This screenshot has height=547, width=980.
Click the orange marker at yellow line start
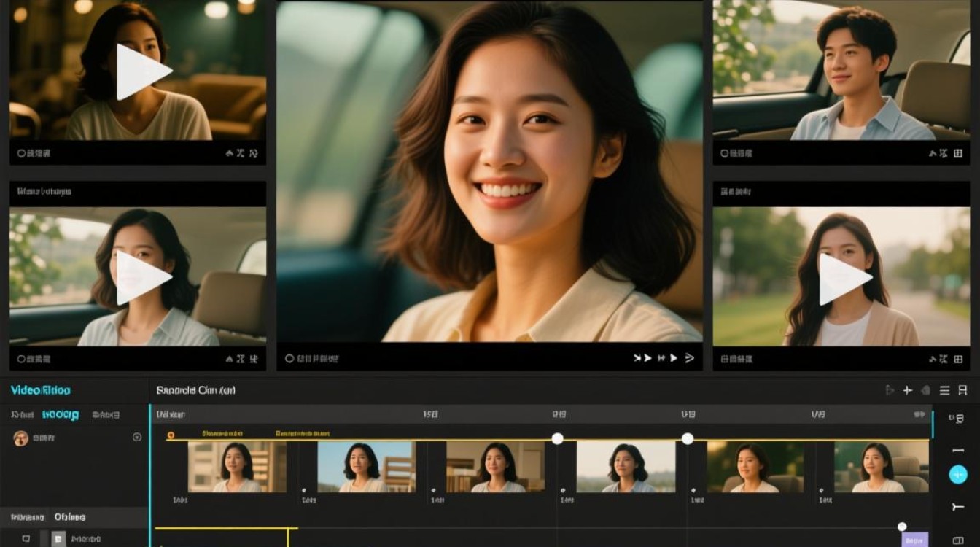click(x=171, y=435)
